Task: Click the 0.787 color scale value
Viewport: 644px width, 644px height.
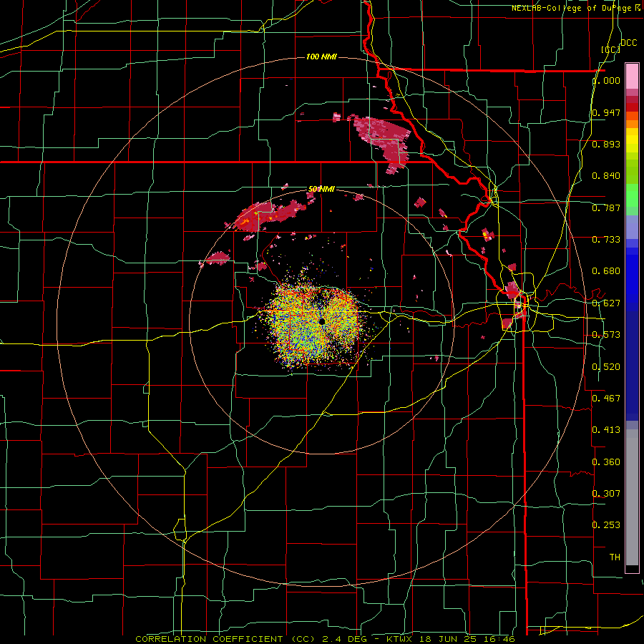Action: (606, 208)
